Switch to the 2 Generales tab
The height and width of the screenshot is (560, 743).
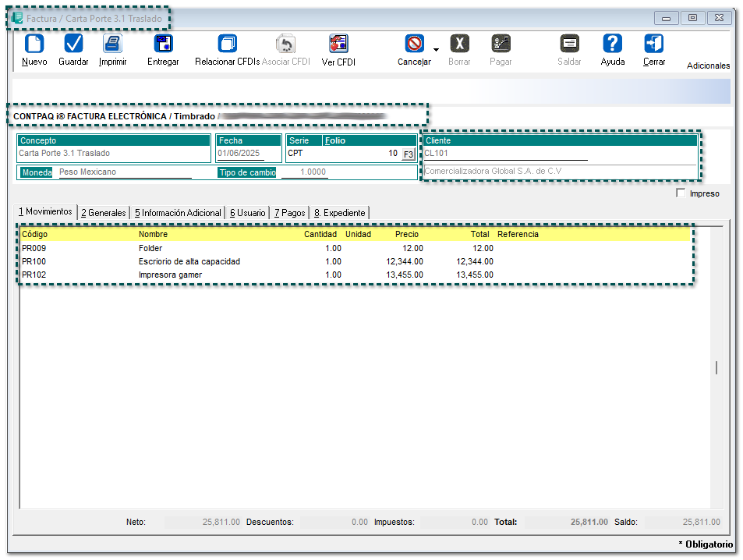(103, 213)
